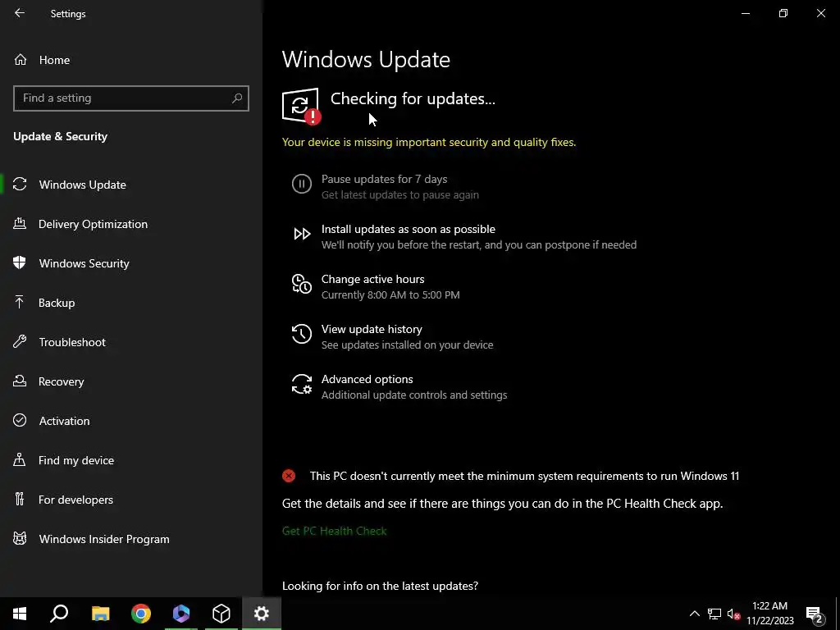
Task: Open Advanced options
Action: [x=399, y=387]
